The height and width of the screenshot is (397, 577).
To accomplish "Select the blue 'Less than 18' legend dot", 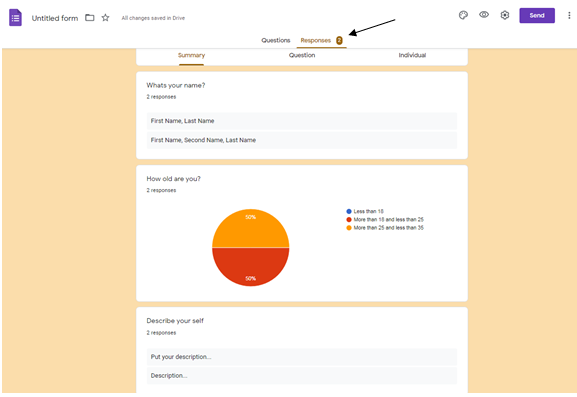I will click(x=349, y=211).
